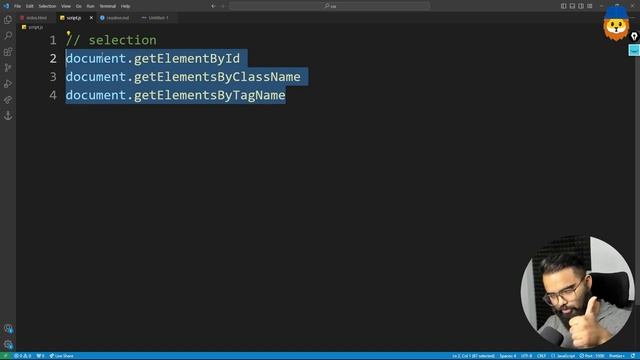This screenshot has width=640, height=360.
Task: Click the VS Code logo icon
Action: pyautogui.click(x=6, y=6)
